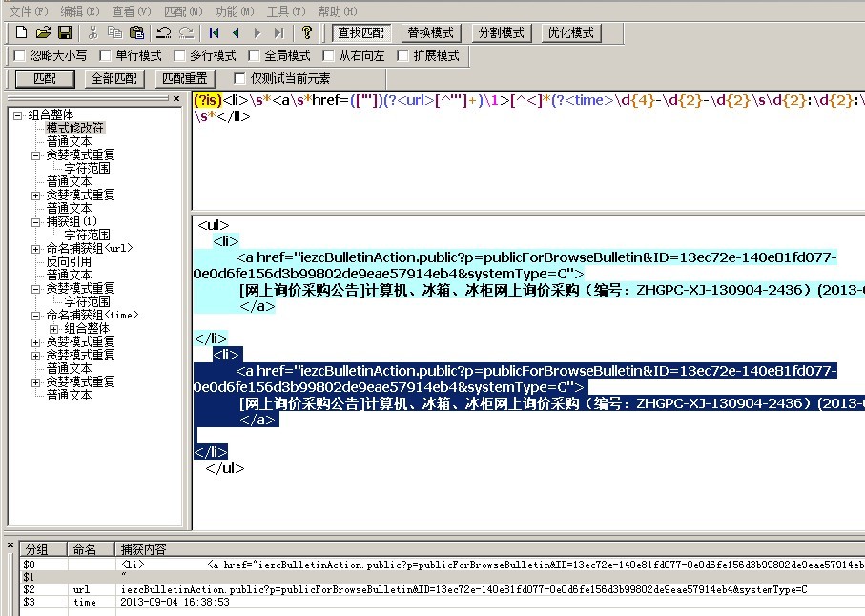Screen dimensions: 865x616
Task: Go to previous match arrow icon
Action: 236,33
